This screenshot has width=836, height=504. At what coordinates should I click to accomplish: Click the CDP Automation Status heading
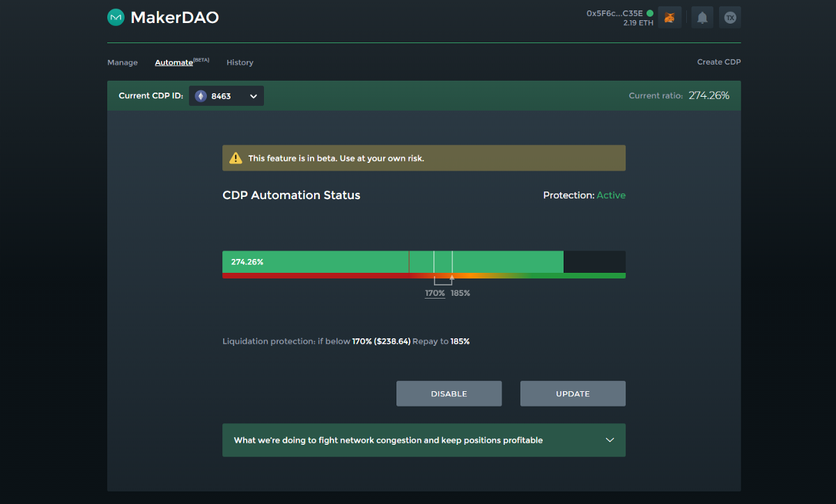tap(291, 196)
